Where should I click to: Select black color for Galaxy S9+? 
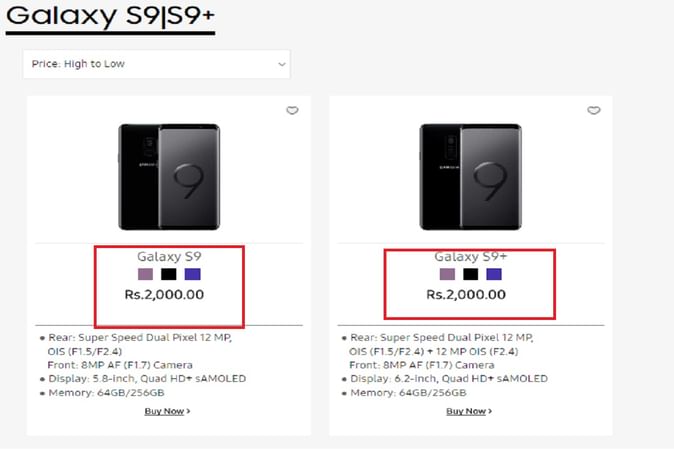click(470, 274)
